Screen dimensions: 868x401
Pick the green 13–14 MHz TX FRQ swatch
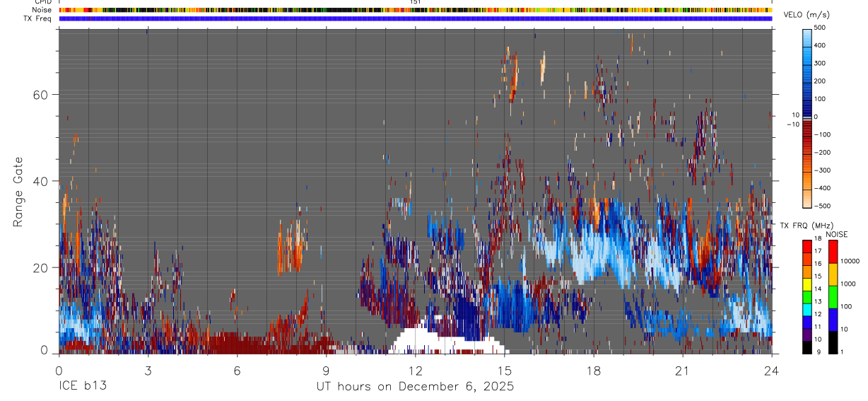(807, 297)
